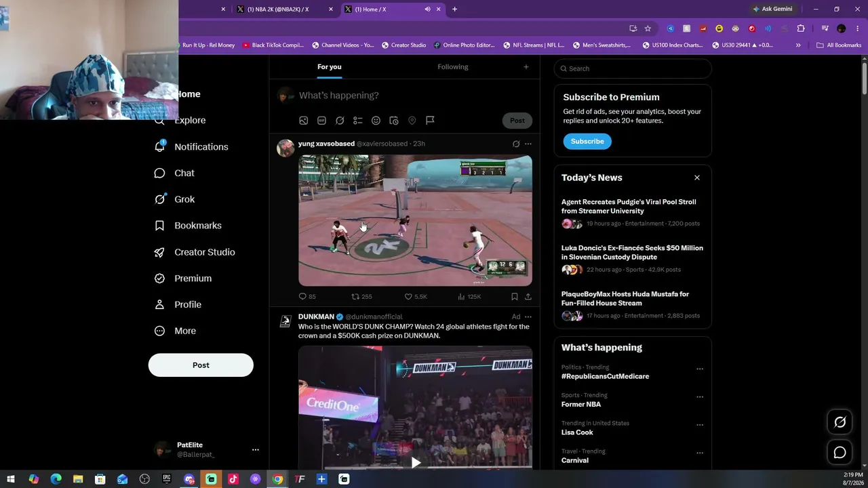Open Profile from the sidebar
This screenshot has width=868, height=488.
pyautogui.click(x=178, y=305)
